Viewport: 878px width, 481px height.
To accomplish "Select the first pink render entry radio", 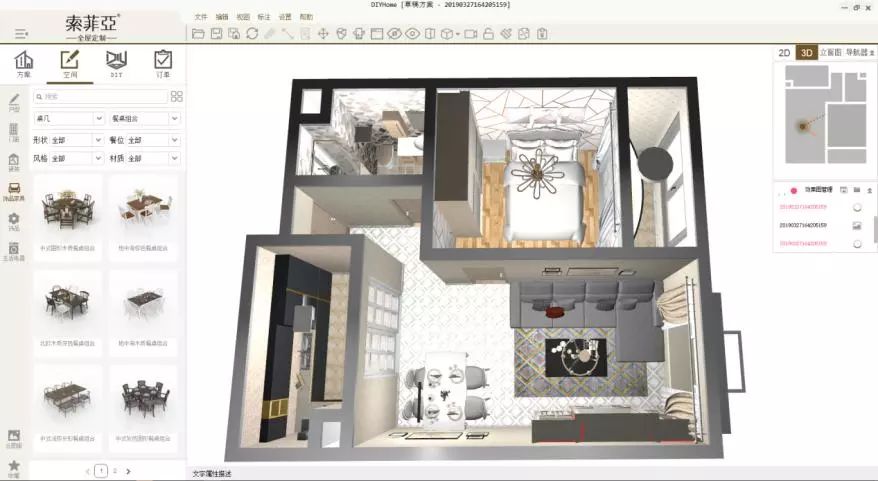I will (x=857, y=207).
